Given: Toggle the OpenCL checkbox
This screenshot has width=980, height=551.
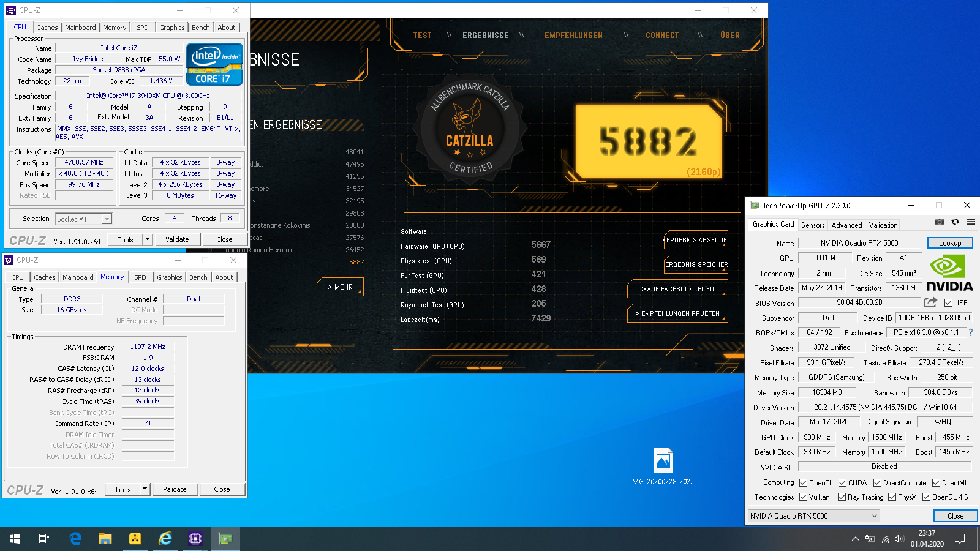Looking at the screenshot, I should point(803,483).
